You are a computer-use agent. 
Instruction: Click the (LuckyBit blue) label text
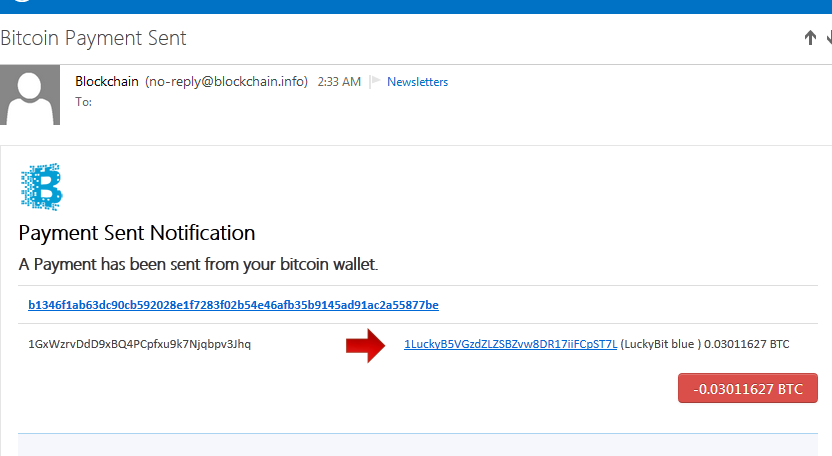[661, 344]
